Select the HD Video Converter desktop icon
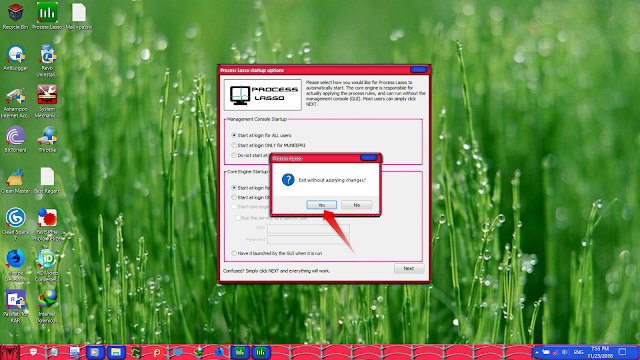Image resolution: width=640 pixels, height=360 pixels. coord(47,265)
